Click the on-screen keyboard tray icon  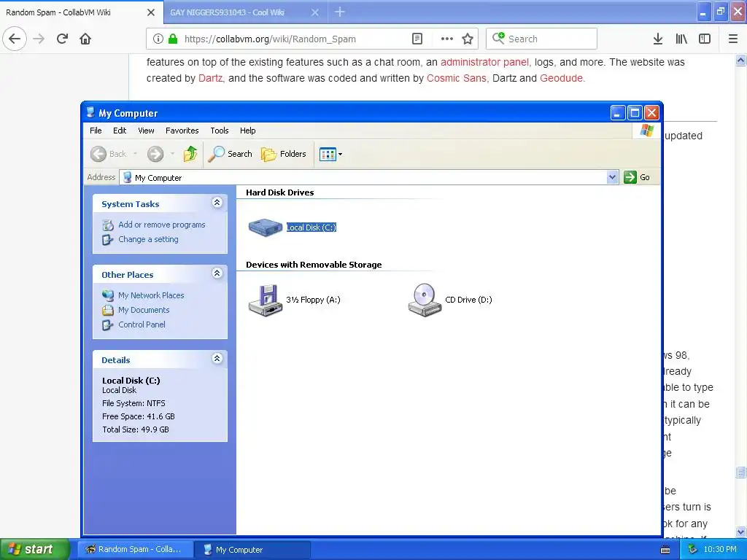665,550
